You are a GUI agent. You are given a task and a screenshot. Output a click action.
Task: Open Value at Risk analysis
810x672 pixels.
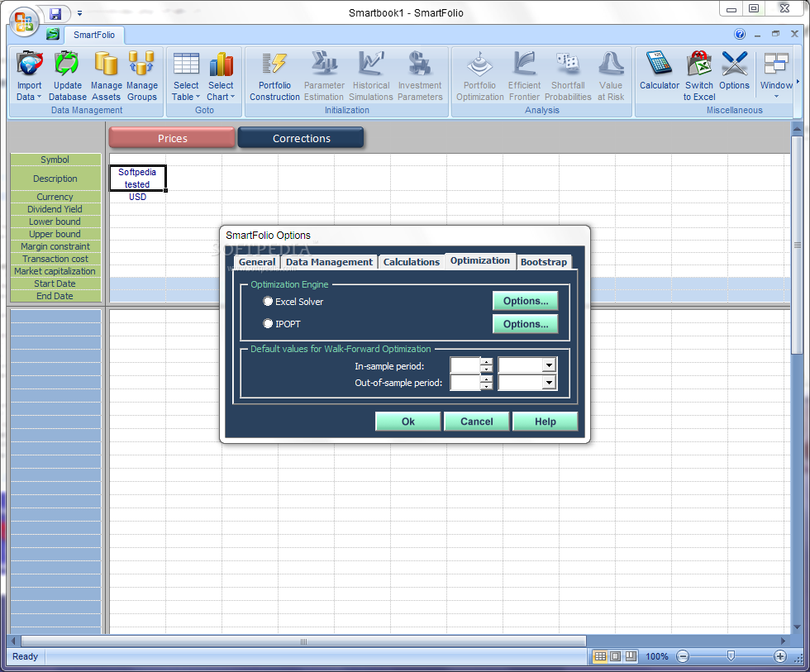(x=611, y=76)
